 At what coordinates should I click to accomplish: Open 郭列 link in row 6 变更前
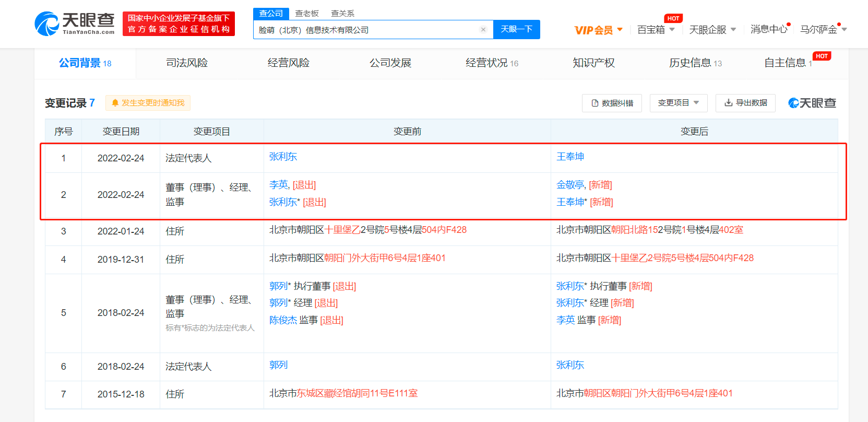279,365
